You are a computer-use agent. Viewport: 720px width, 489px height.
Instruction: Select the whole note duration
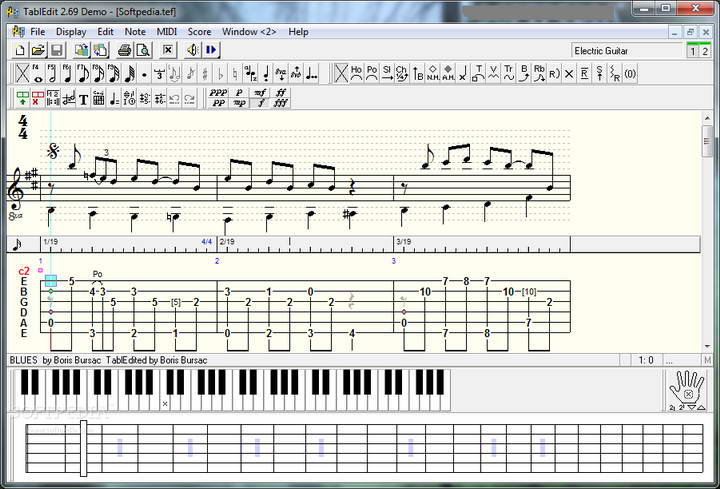[x=38, y=73]
